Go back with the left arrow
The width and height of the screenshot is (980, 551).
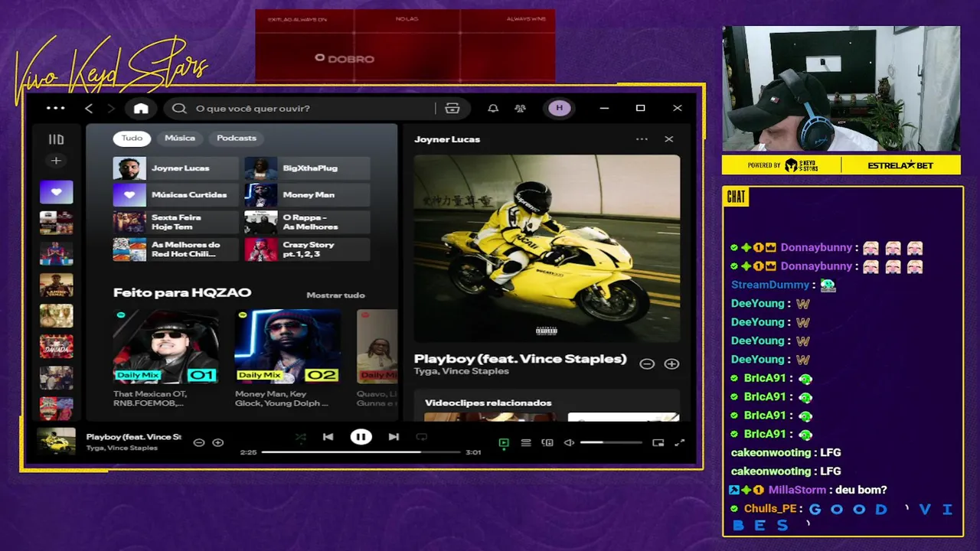[89, 109]
